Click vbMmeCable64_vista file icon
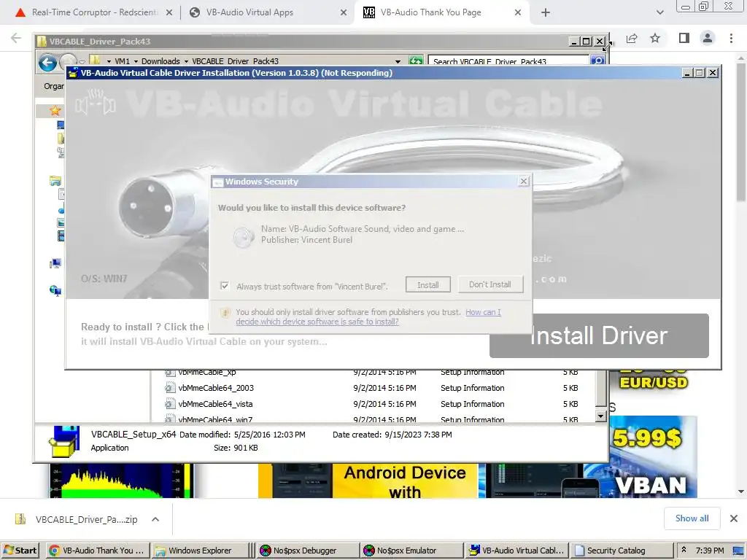747x560 pixels. [170, 404]
